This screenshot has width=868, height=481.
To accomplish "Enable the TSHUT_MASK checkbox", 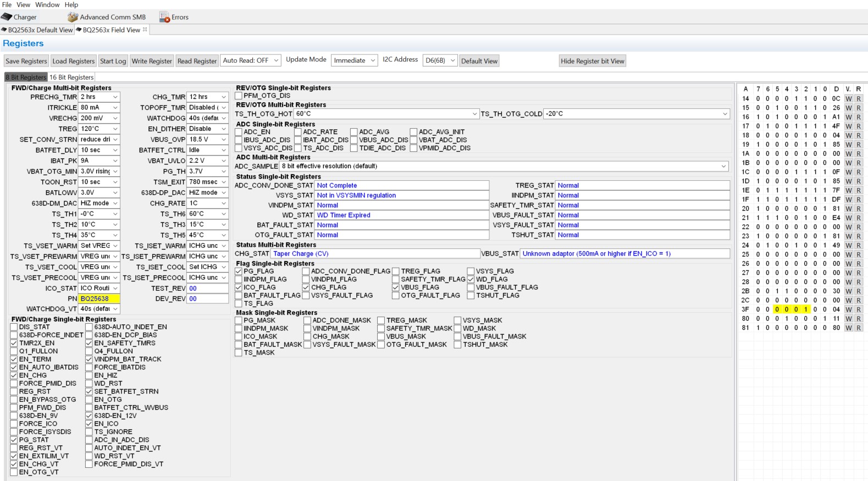I will pos(457,345).
